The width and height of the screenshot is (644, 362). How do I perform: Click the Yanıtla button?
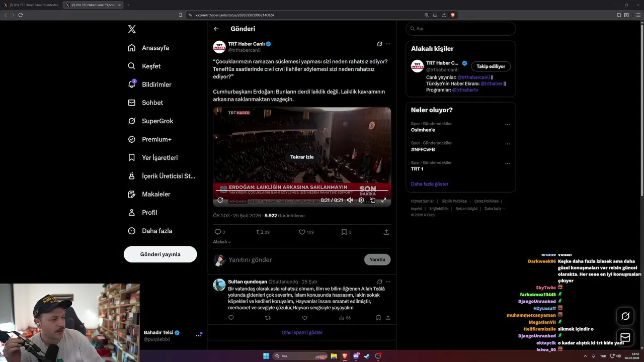pos(377,259)
